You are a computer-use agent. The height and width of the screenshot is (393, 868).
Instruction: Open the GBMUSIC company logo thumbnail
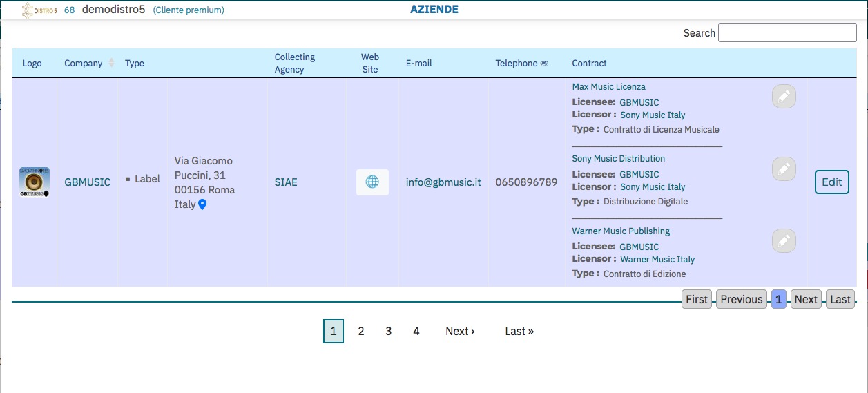pos(34,182)
